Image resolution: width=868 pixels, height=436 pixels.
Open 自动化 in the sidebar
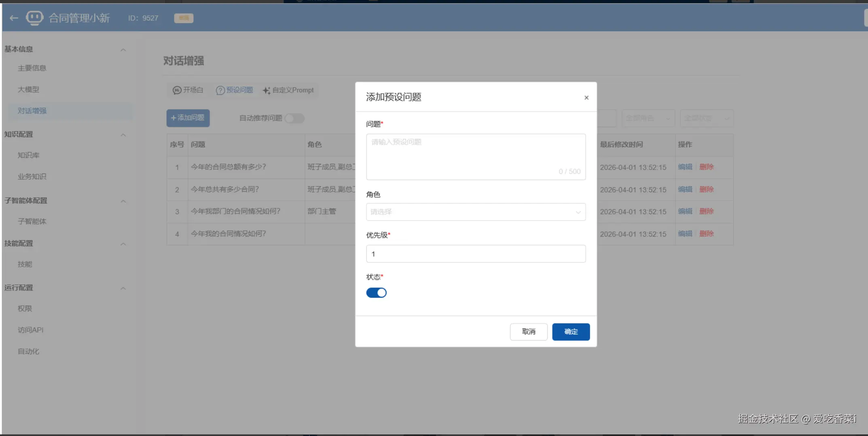(x=28, y=351)
